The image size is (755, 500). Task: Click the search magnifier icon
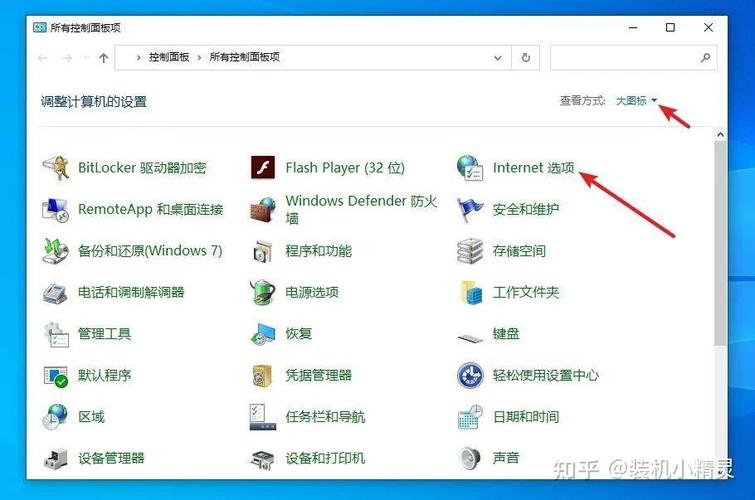coord(705,58)
